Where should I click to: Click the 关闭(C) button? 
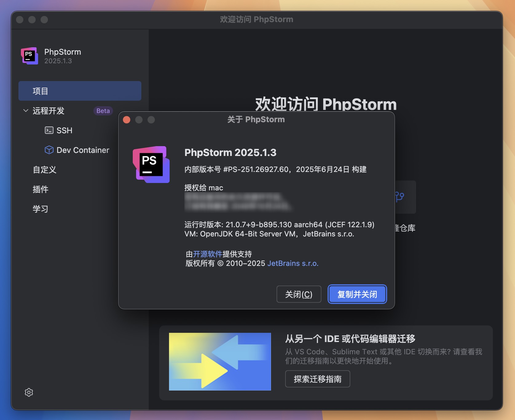pyautogui.click(x=299, y=294)
